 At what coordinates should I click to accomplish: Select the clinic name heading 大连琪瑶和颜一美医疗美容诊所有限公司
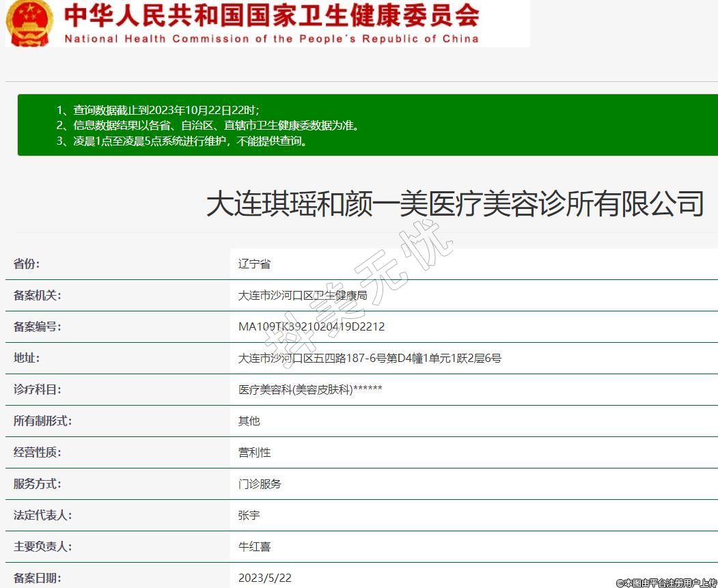tap(455, 204)
